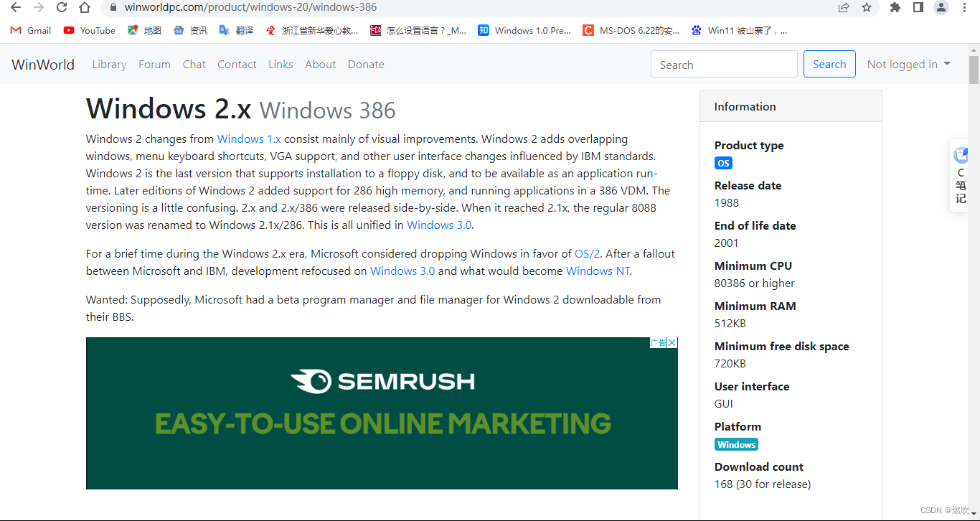Image resolution: width=980 pixels, height=521 pixels.
Task: Open the CSDN 笔记 side widget
Action: 961,175
